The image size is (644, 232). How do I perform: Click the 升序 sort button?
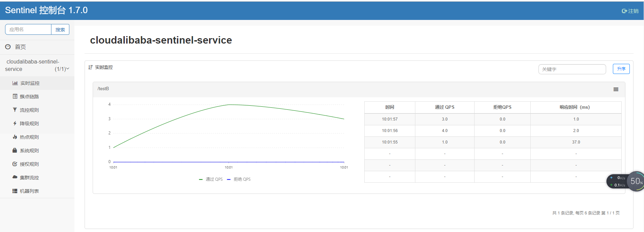click(621, 69)
